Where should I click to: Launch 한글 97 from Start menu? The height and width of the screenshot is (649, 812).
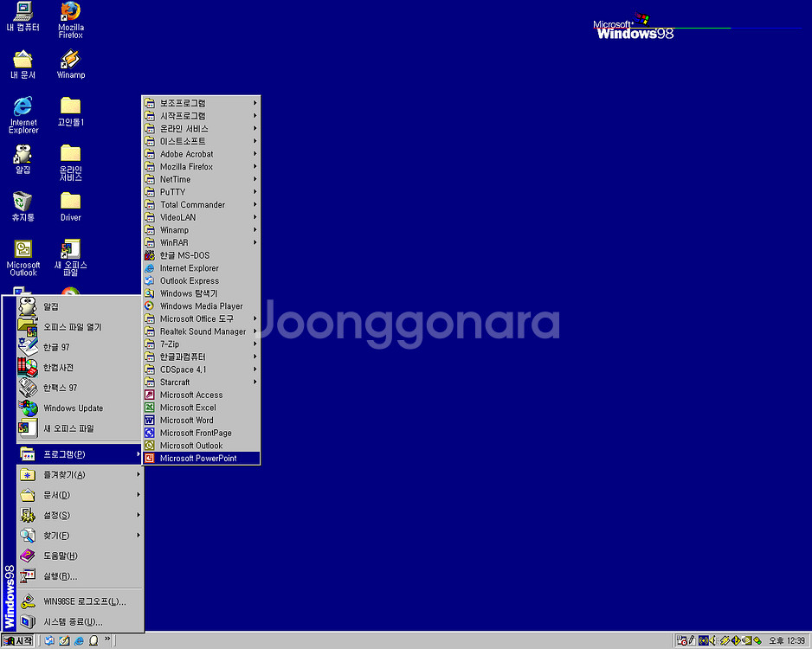pos(80,347)
